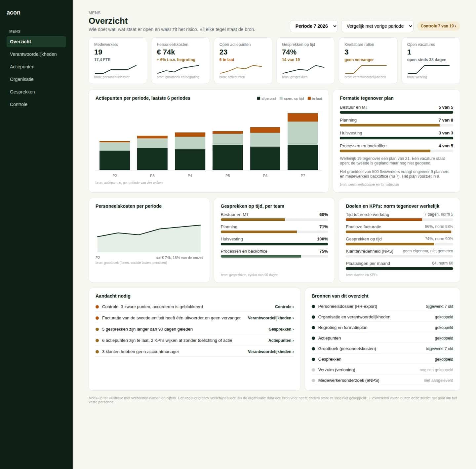Click the Medewerkersonderzoek (eNPS) status dot
476x469 pixels.
313,380
